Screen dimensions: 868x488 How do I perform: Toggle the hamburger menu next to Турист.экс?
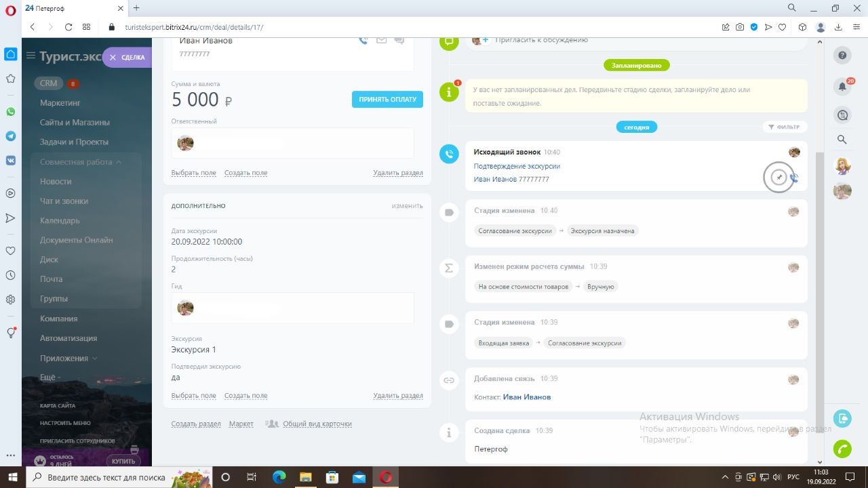pyautogui.click(x=31, y=56)
